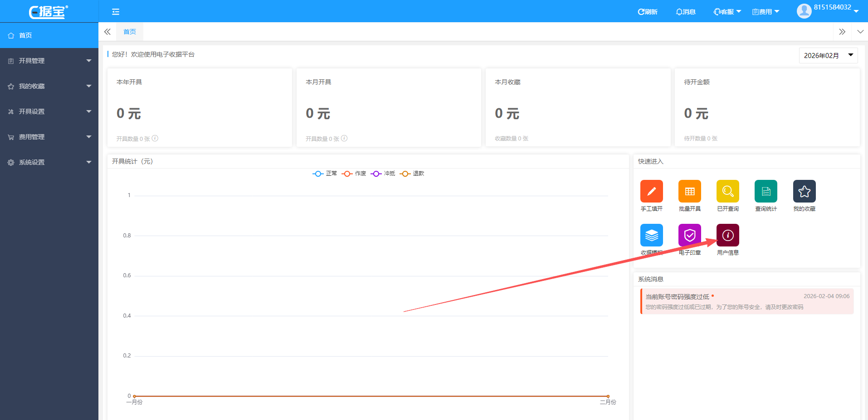Expand the 开具管理 sidebar menu

tap(49, 61)
